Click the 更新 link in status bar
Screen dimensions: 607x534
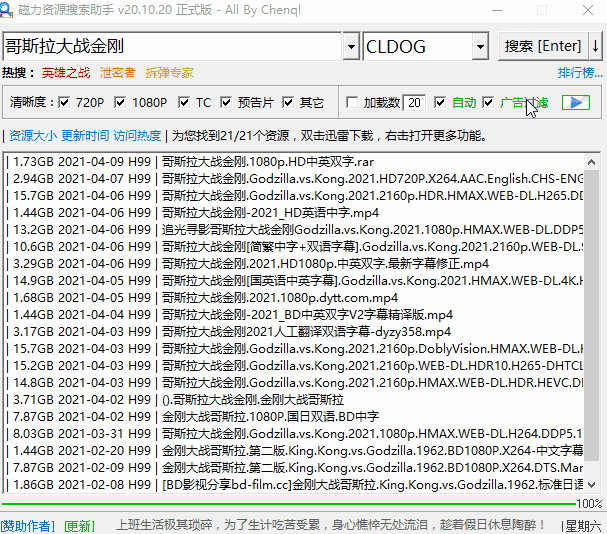pyautogui.click(x=79, y=526)
